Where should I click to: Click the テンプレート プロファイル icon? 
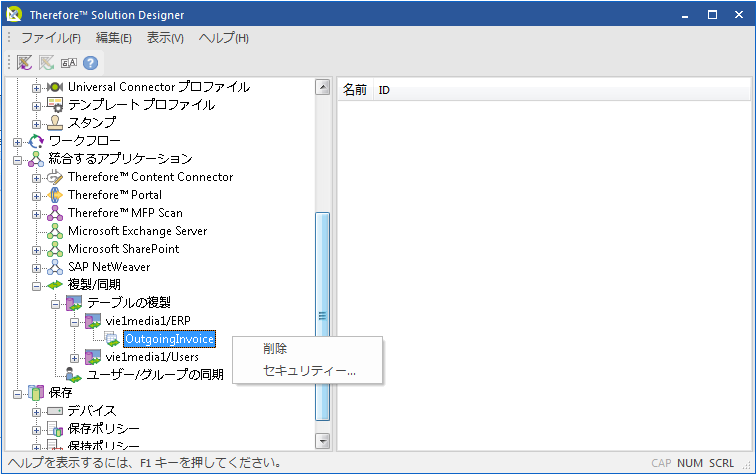pos(55,105)
